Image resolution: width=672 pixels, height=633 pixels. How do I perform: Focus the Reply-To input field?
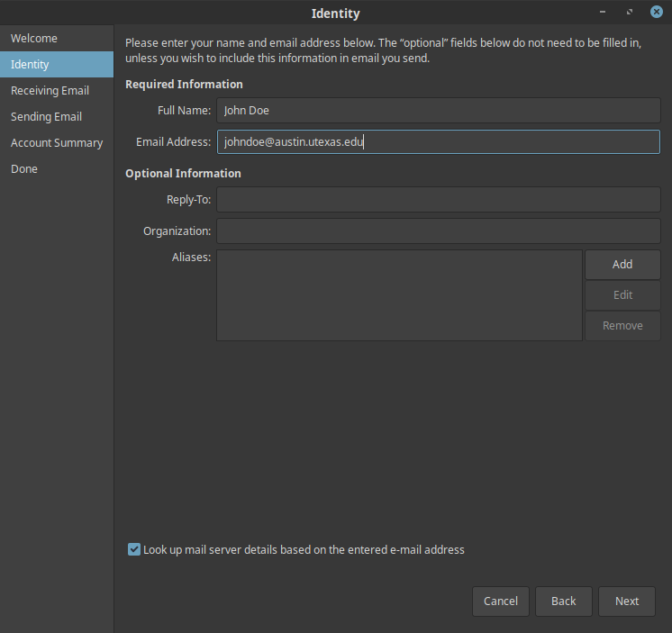tap(439, 200)
